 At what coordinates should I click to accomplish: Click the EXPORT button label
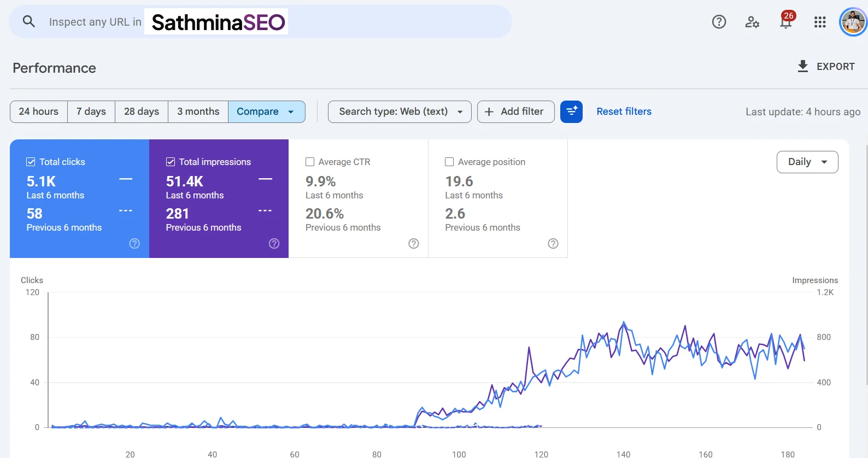click(836, 67)
